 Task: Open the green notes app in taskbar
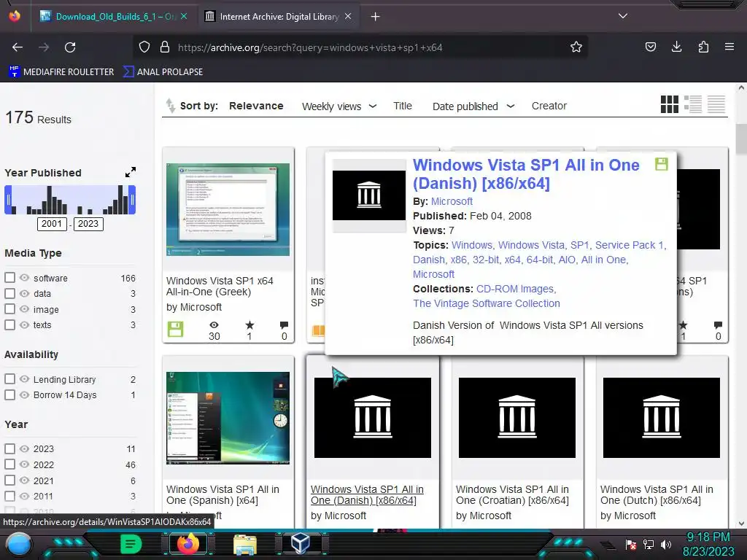point(131,544)
